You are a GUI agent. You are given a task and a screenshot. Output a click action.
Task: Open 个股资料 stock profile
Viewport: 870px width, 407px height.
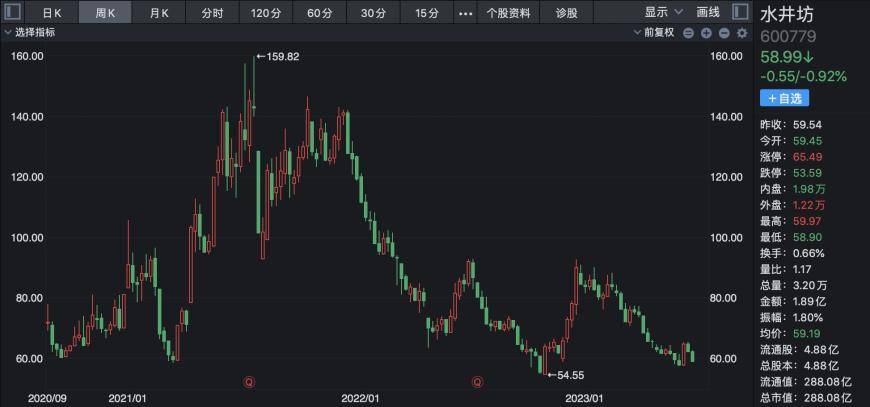(x=508, y=13)
